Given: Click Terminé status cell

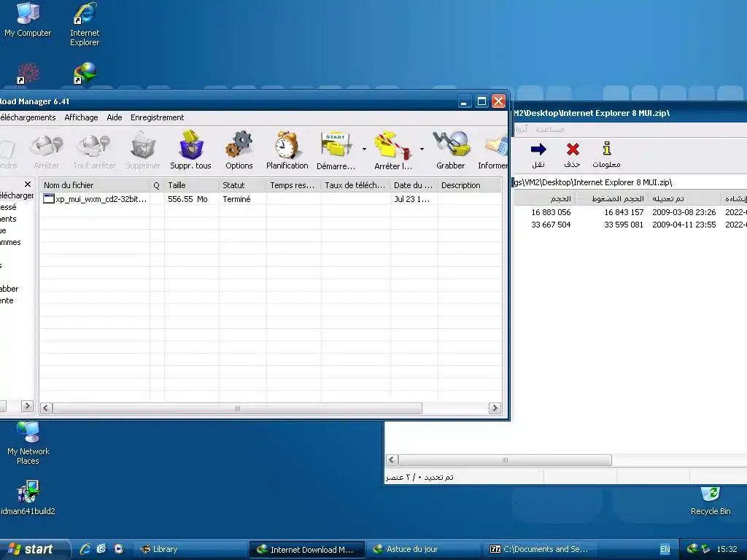Looking at the screenshot, I should 237,199.
